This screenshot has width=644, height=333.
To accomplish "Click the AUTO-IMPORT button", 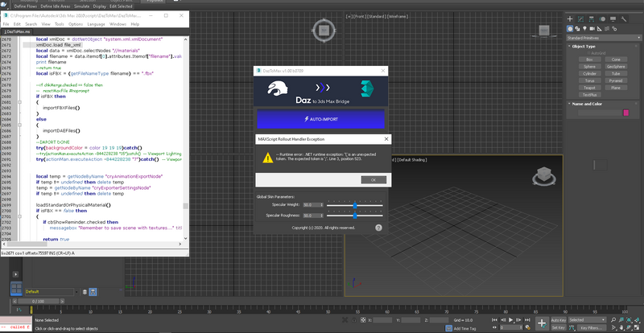I will 320,119.
